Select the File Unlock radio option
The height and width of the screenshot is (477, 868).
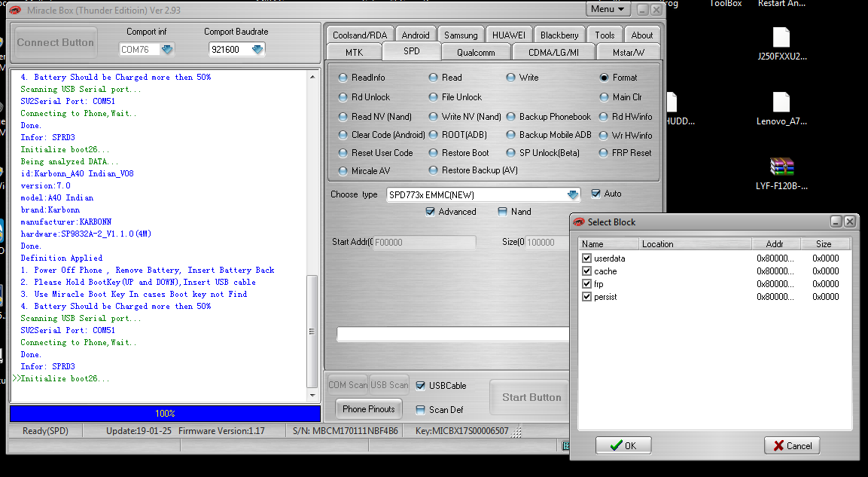click(434, 97)
